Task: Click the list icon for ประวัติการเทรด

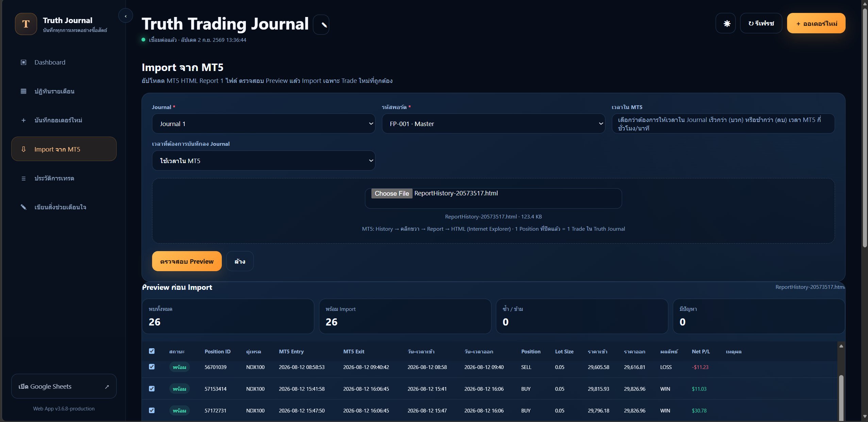Action: (23, 178)
